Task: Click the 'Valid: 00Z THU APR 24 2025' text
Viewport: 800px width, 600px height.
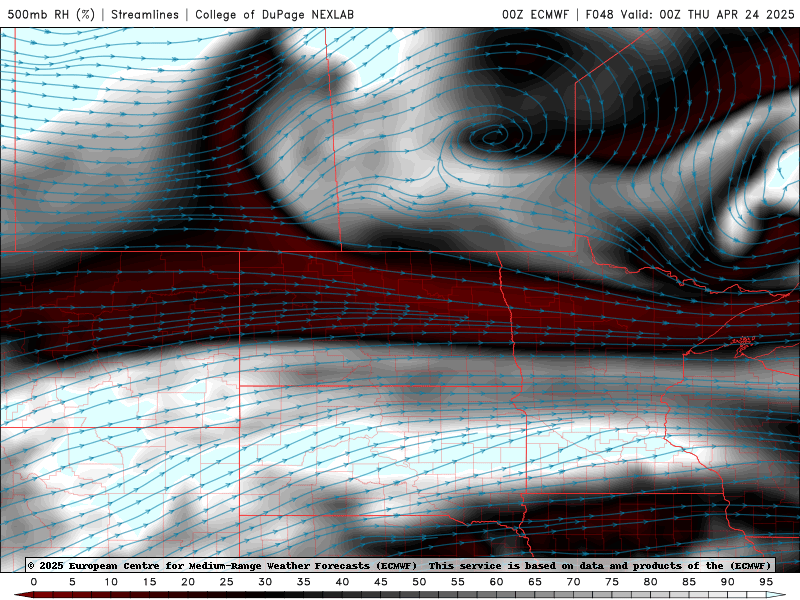Action: tap(707, 14)
